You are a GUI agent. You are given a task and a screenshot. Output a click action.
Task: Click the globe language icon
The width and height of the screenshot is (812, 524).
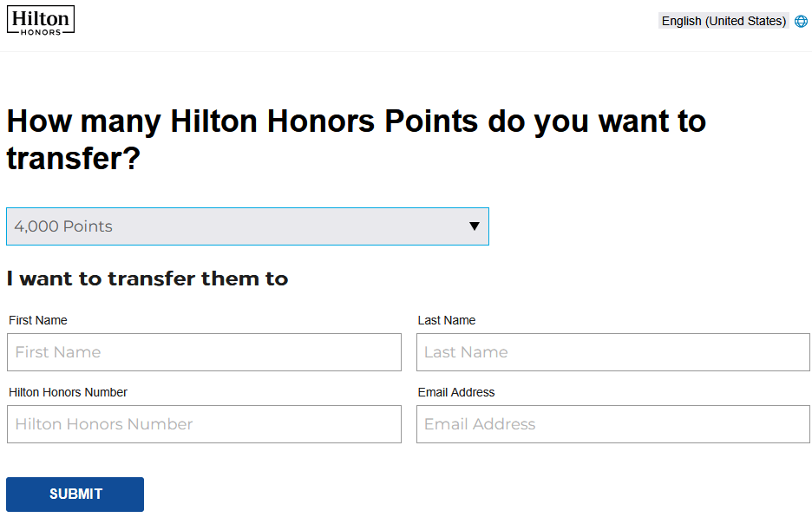pyautogui.click(x=801, y=21)
